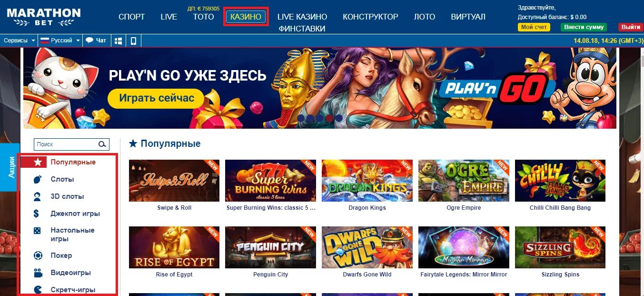Open the Чат chat bubble

click(x=96, y=41)
